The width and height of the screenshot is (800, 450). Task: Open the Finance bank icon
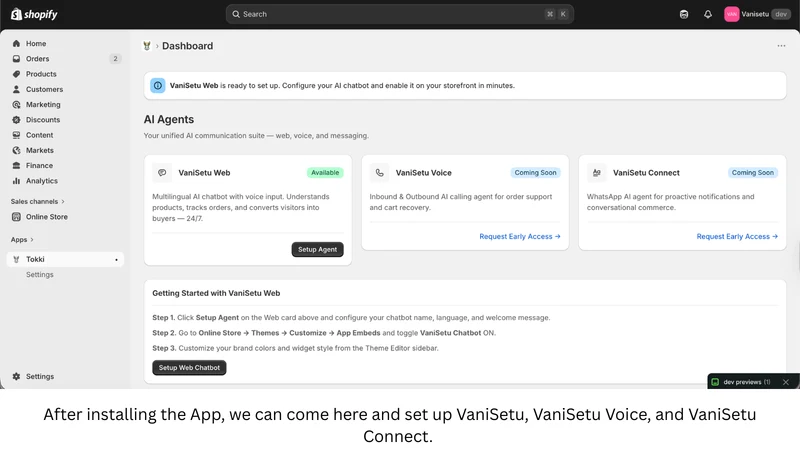click(x=16, y=166)
